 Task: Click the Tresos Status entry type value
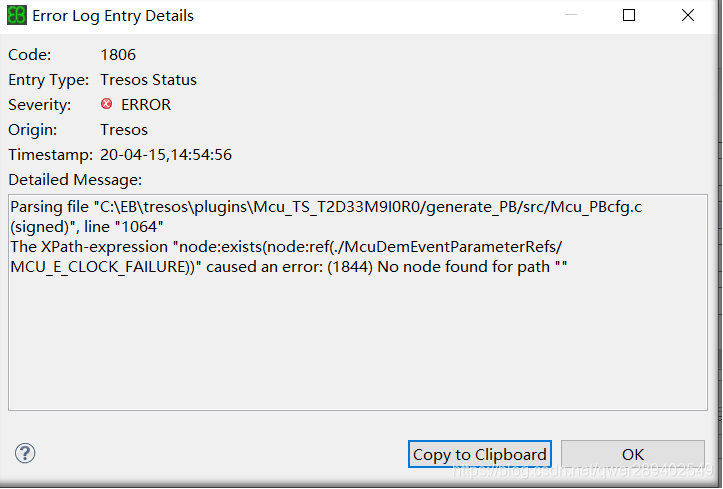[x=148, y=80]
